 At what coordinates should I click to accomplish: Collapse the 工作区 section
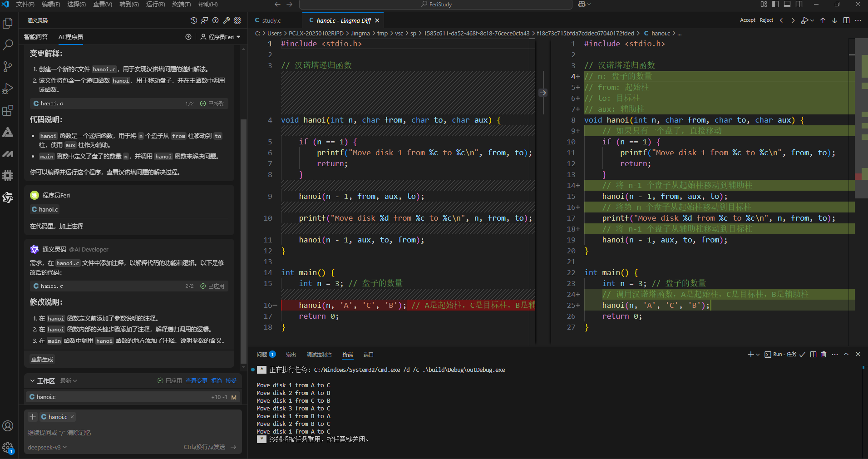point(33,381)
